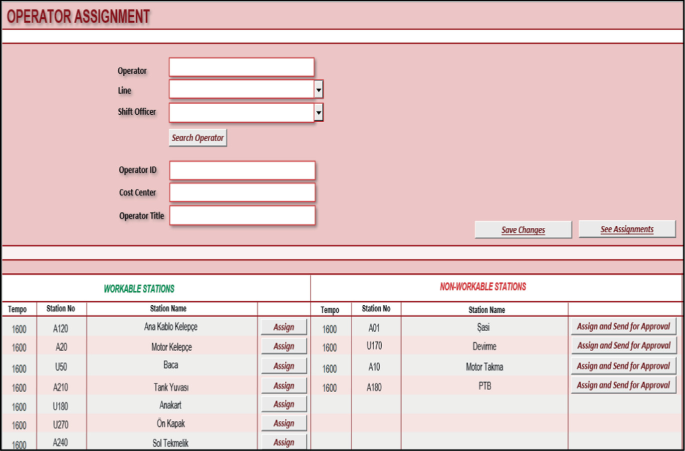Assign station A20 Motor Kelepçe

(284, 346)
